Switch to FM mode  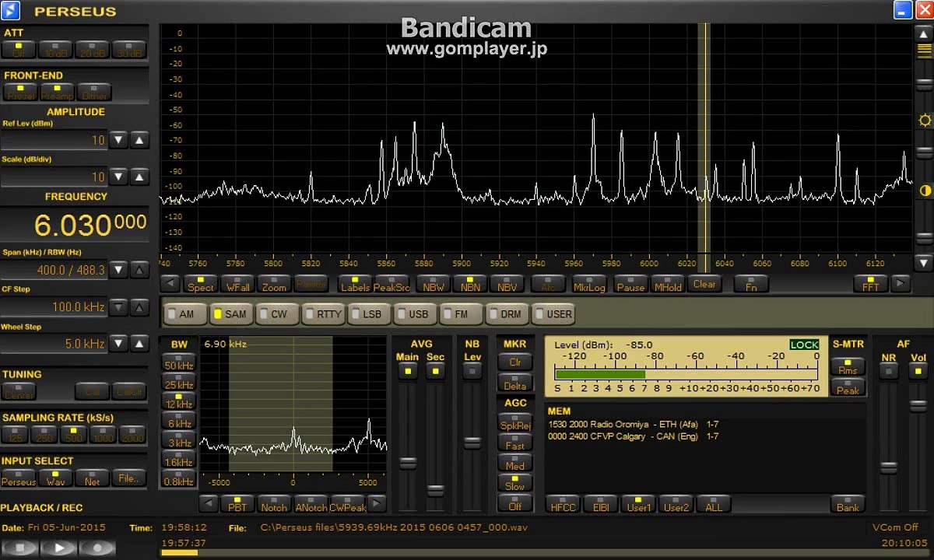click(460, 314)
